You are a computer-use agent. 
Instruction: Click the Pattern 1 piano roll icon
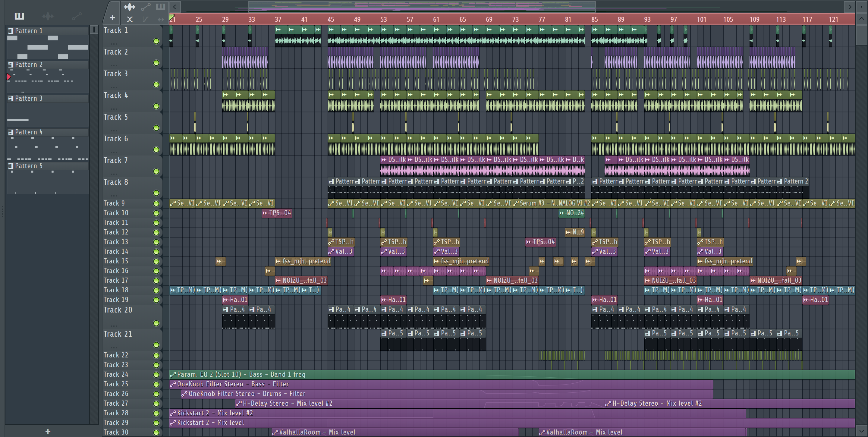[x=11, y=31]
